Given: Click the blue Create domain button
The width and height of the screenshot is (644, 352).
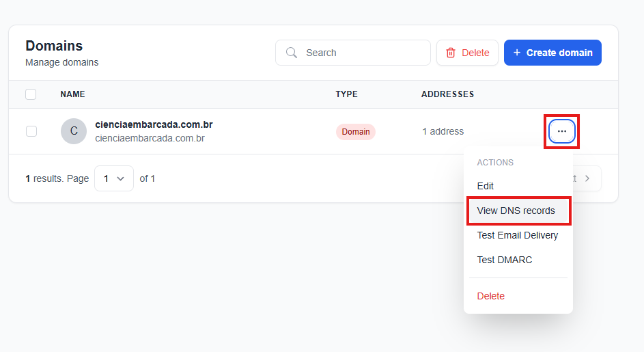Looking at the screenshot, I should [552, 53].
